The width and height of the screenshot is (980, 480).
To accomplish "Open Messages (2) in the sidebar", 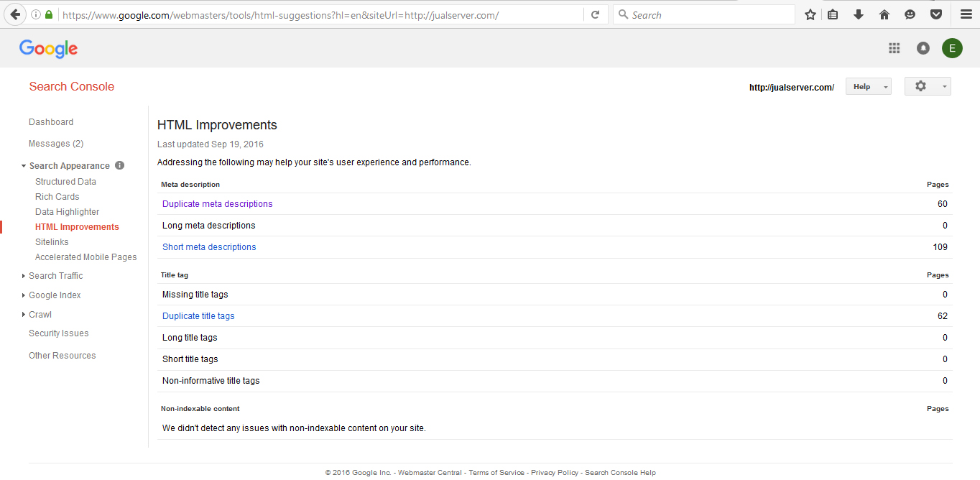I will click(56, 144).
